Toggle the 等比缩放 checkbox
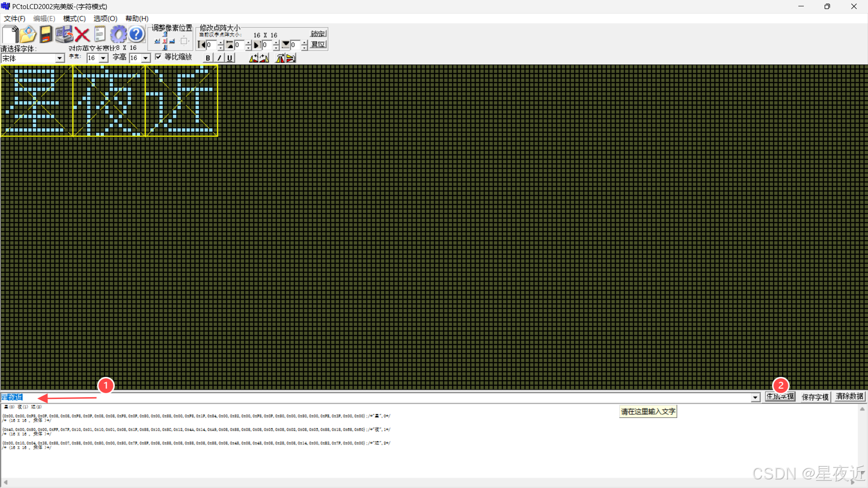Image resolution: width=868 pixels, height=488 pixels. [158, 57]
